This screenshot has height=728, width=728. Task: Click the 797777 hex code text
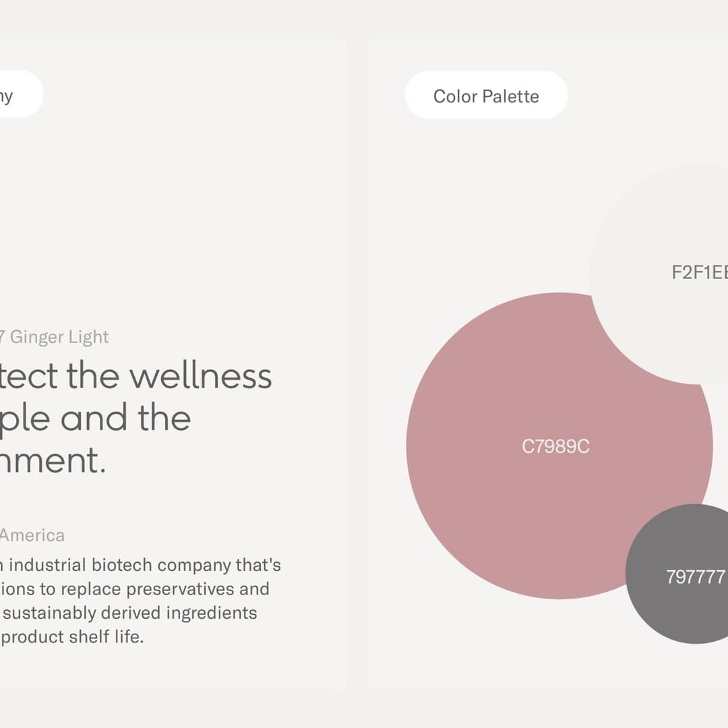[x=696, y=577]
